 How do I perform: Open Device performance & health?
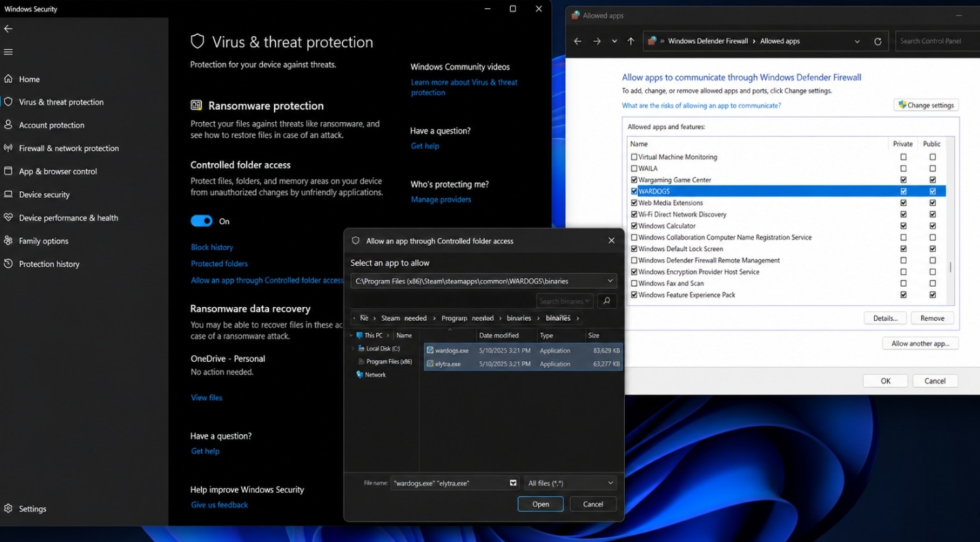click(68, 218)
